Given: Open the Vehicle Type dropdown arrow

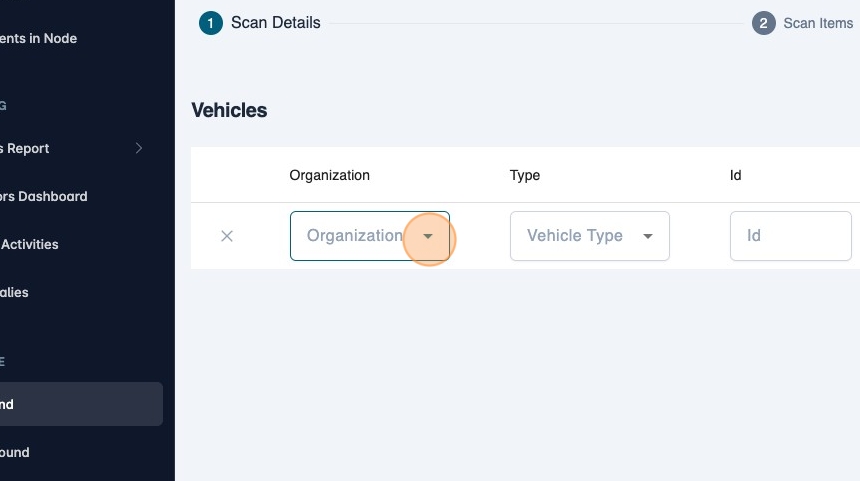Looking at the screenshot, I should pyautogui.click(x=648, y=237).
